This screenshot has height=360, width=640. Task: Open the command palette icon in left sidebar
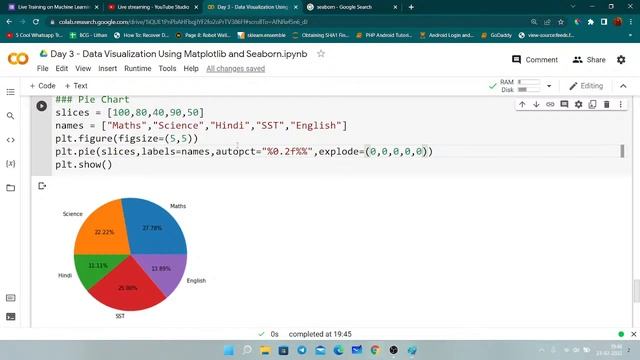pyautogui.click(x=11, y=298)
